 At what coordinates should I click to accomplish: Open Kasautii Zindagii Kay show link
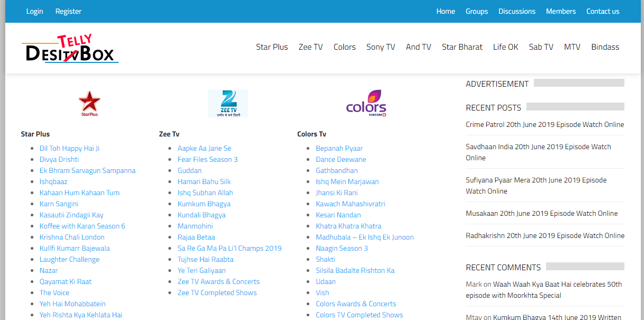[71, 215]
